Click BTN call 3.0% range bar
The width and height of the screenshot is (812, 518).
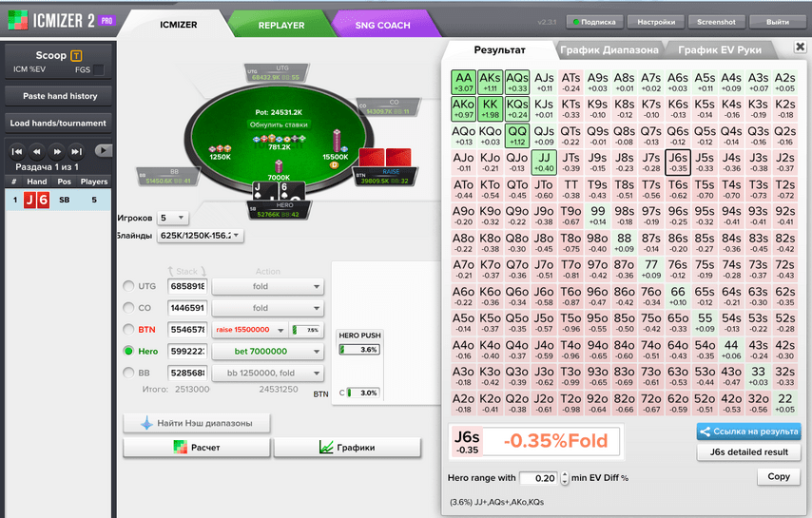363,393
